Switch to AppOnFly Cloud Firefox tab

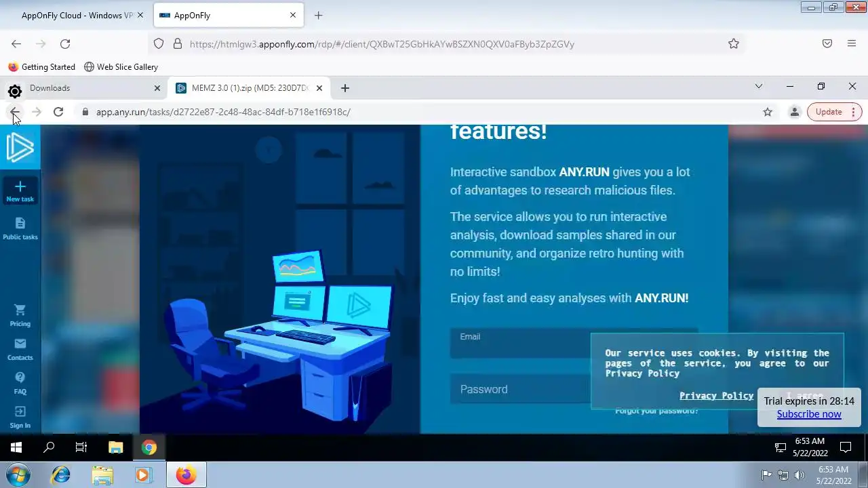77,15
